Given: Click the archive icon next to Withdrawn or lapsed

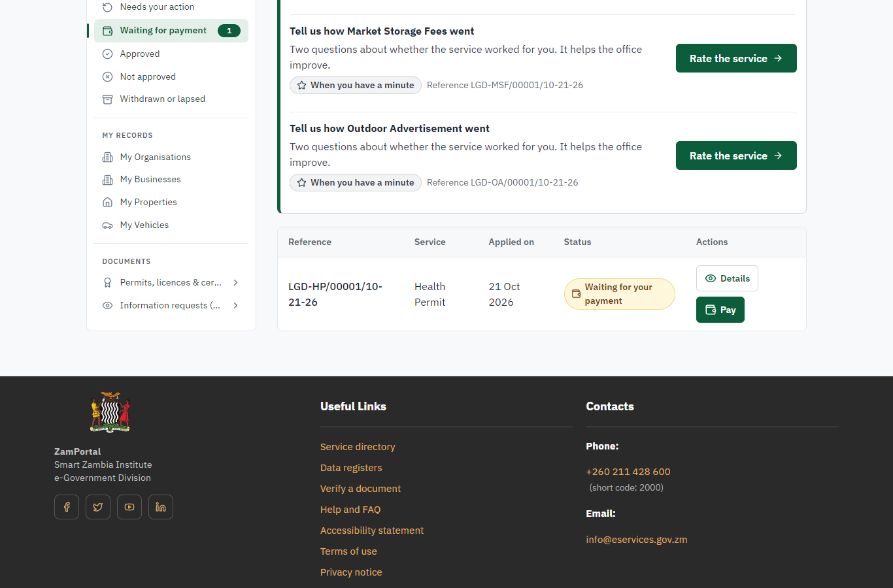Looking at the screenshot, I should (x=108, y=99).
